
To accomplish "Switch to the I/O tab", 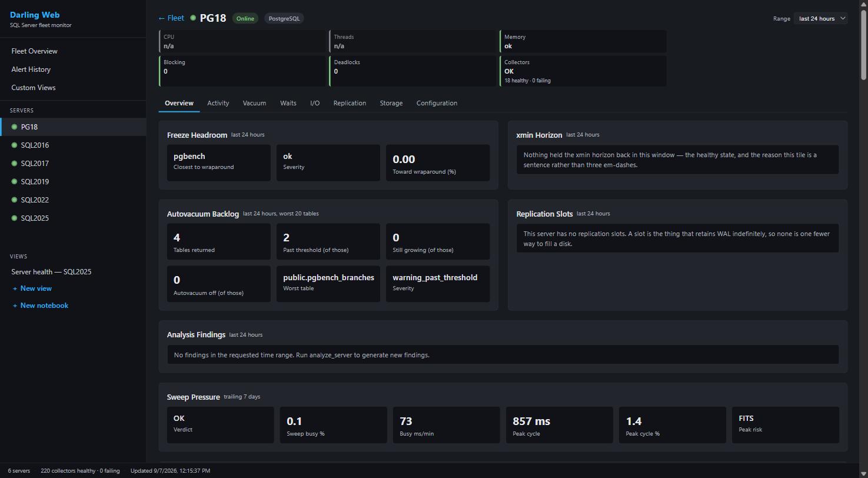I will (x=315, y=103).
